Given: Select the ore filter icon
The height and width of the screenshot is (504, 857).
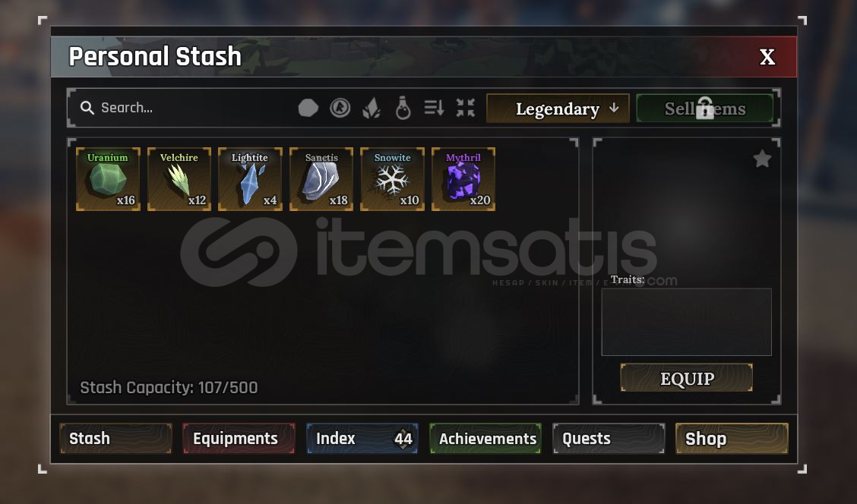Looking at the screenshot, I should (308, 108).
